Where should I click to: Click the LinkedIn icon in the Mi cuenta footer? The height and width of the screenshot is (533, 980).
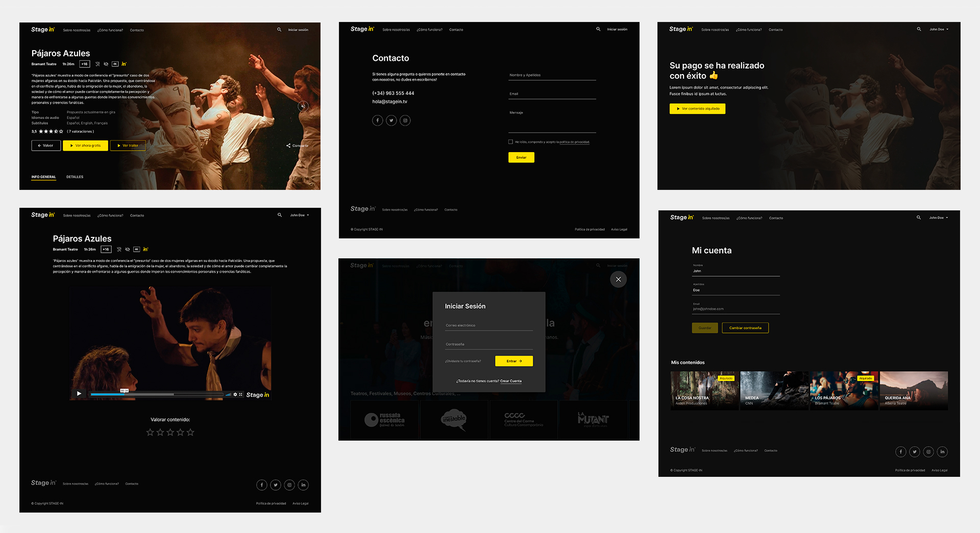[942, 452]
